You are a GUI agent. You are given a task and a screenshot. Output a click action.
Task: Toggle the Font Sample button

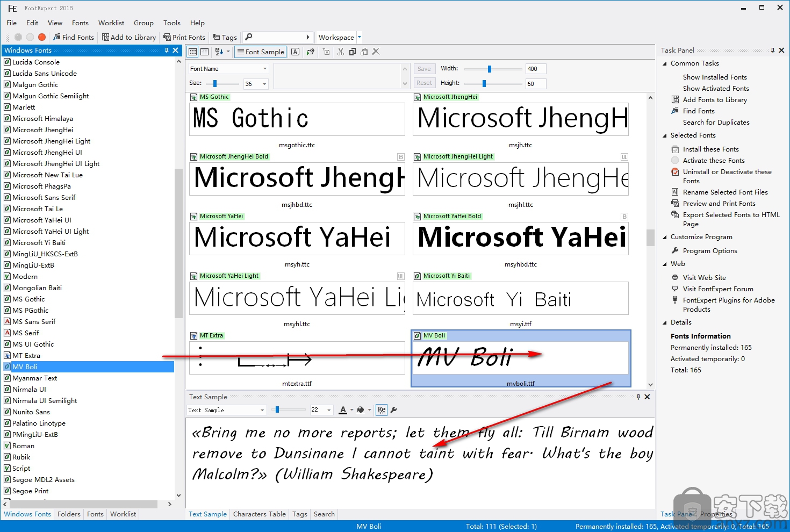(260, 52)
